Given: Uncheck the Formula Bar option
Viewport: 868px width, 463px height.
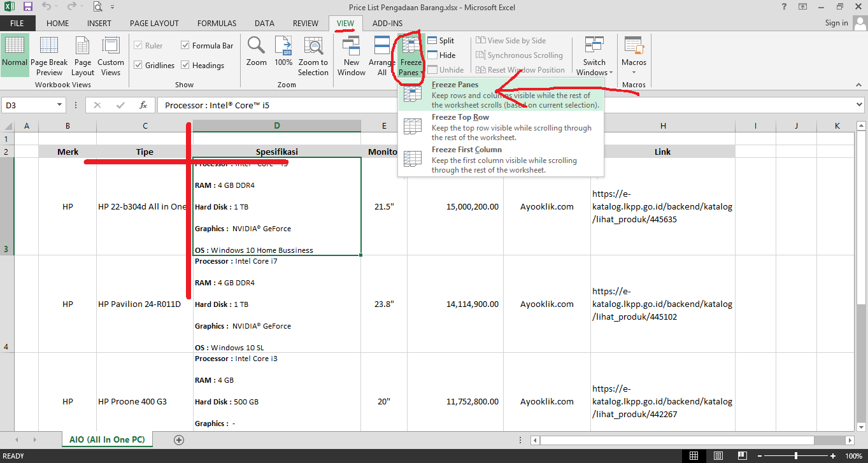Looking at the screenshot, I should (x=186, y=45).
